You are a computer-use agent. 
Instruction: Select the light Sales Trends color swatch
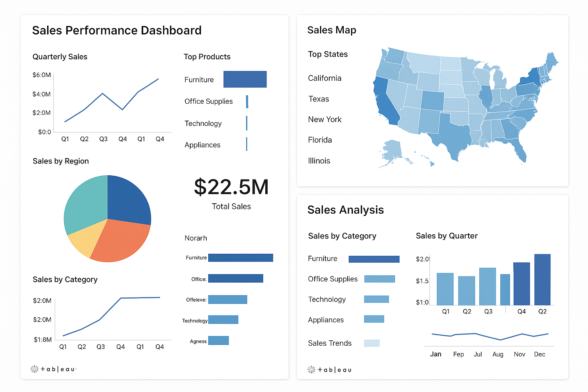tap(372, 343)
